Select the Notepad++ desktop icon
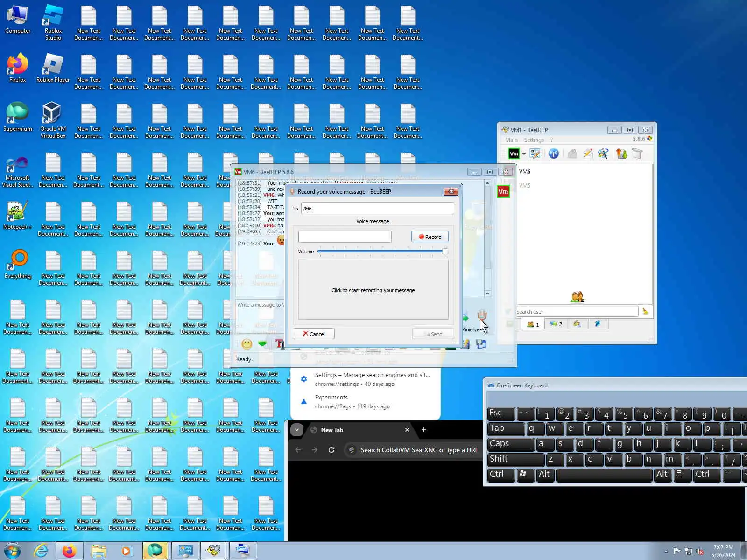The height and width of the screenshot is (560, 747). click(18, 216)
